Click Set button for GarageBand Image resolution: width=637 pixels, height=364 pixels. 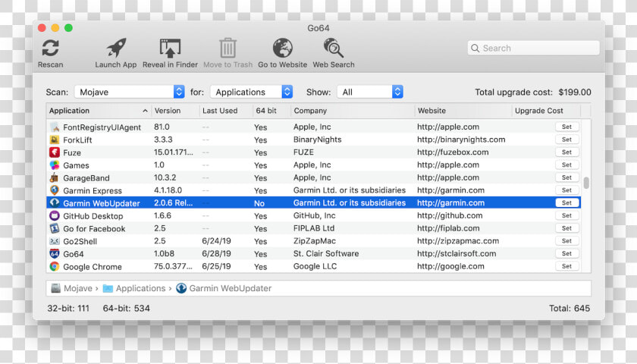566,177
